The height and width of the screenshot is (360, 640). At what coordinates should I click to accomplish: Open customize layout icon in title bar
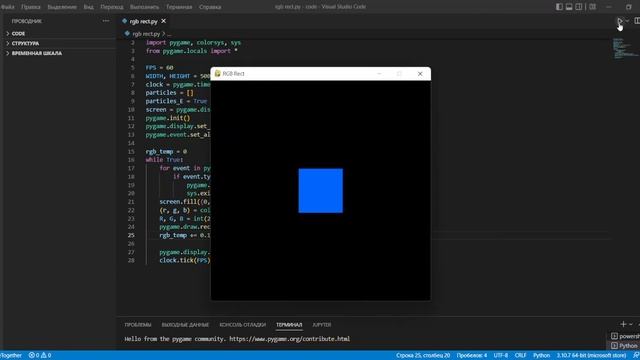[593, 7]
